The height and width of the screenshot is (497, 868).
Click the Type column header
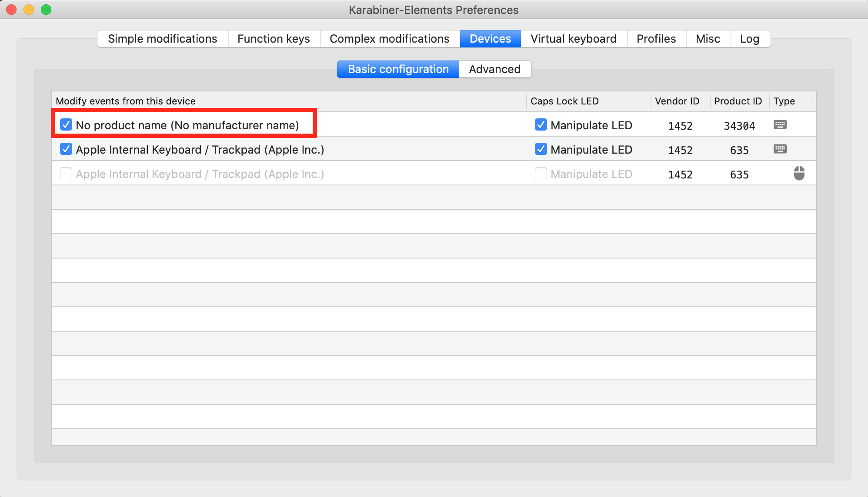coord(792,101)
